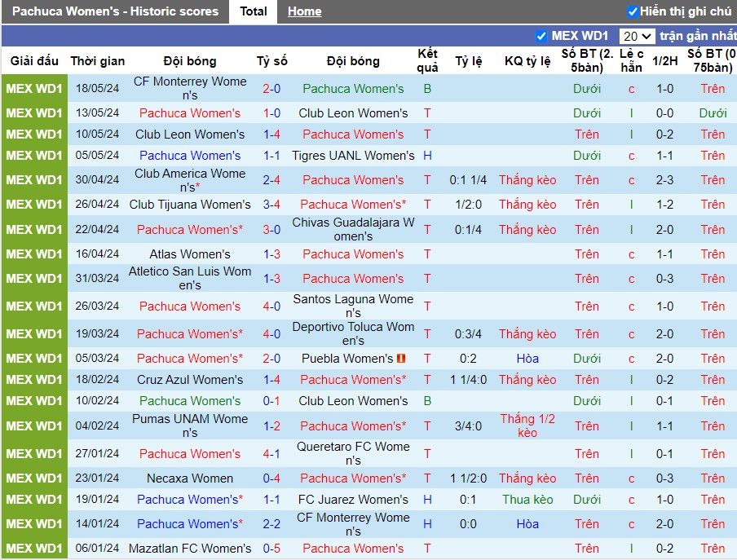737x560 pixels.
Task: Select the MEX WD1 league cell on 18/05/24
Action: pyautogui.click(x=34, y=88)
